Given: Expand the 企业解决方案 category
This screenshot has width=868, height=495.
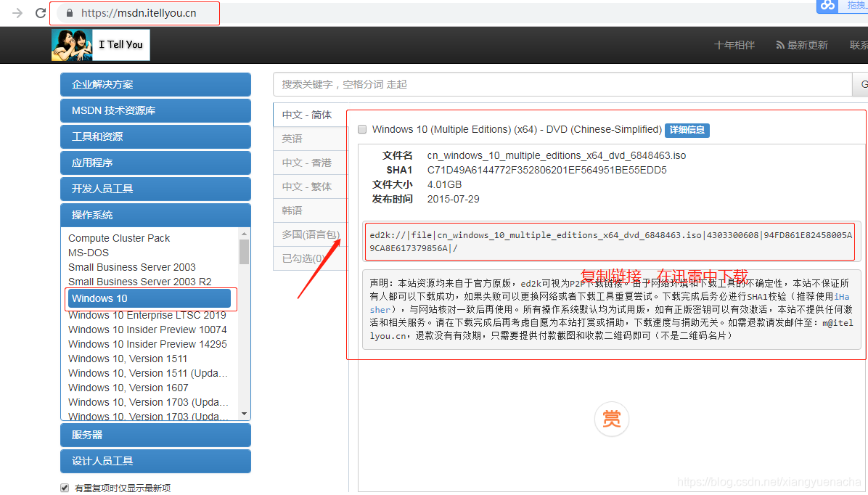Looking at the screenshot, I should coord(155,84).
